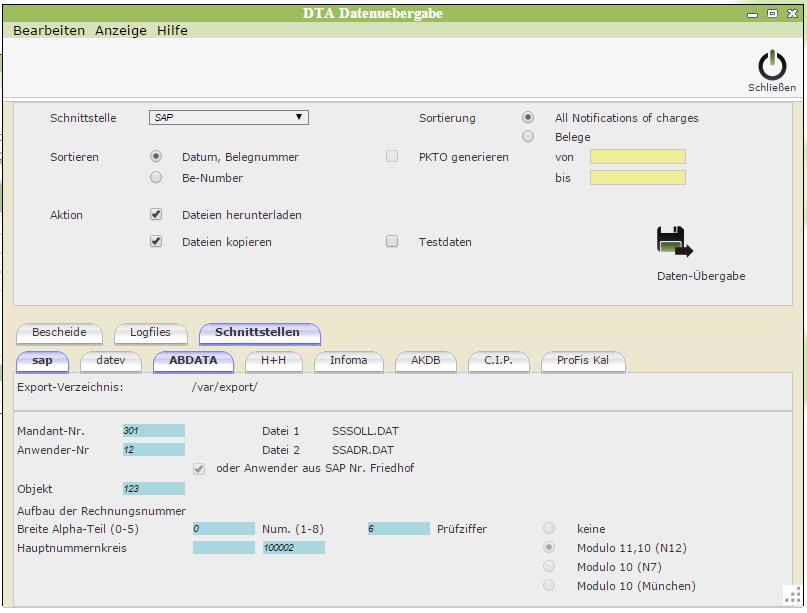
Task: Click the Objekt input field
Action: (153, 489)
